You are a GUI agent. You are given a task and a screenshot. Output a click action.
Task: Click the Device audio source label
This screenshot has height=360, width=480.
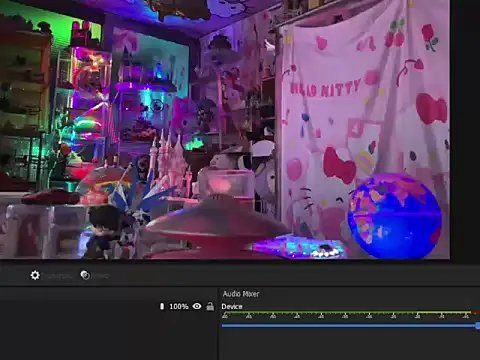point(232,306)
